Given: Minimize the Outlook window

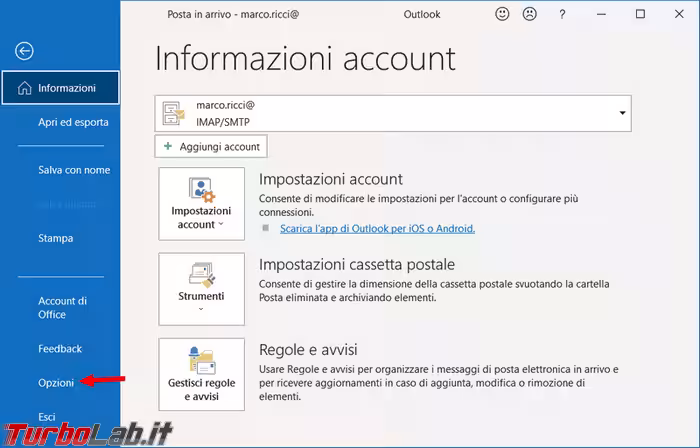Looking at the screenshot, I should coord(601,14).
